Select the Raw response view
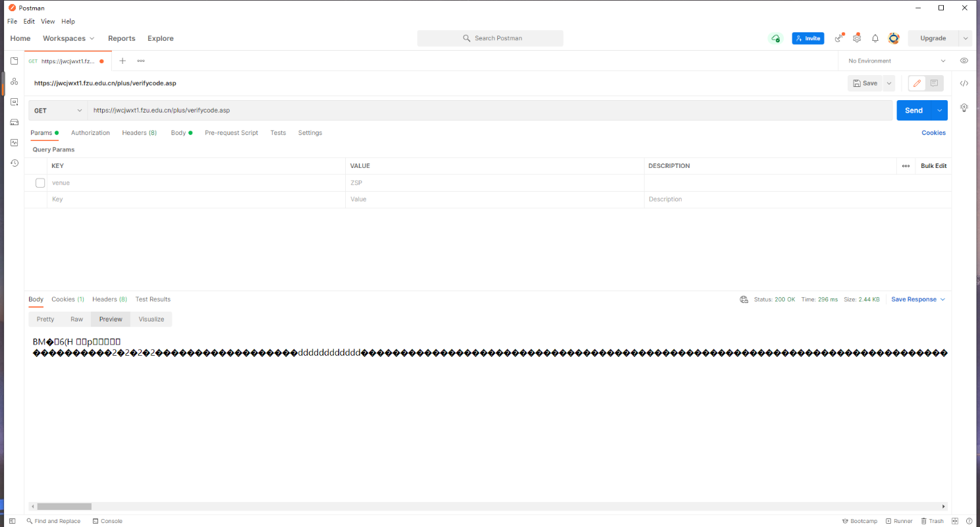This screenshot has width=980, height=527. tap(77, 319)
